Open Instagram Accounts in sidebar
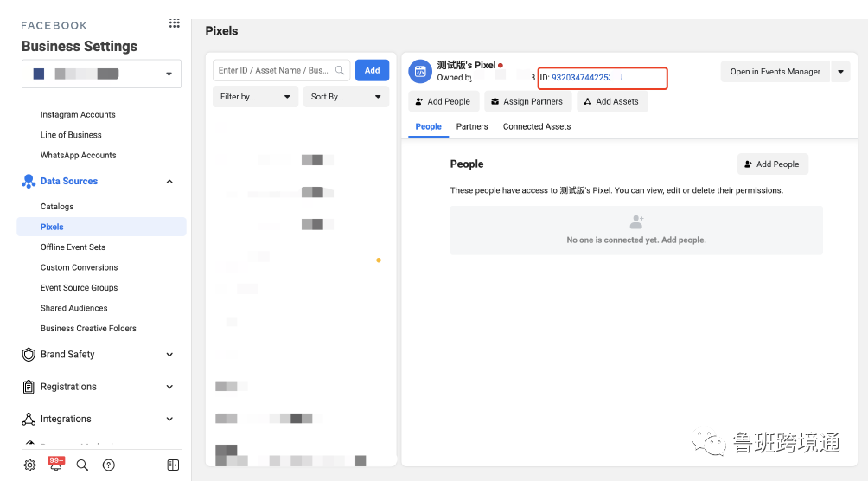Viewport: 868px width, 481px height. coord(78,115)
